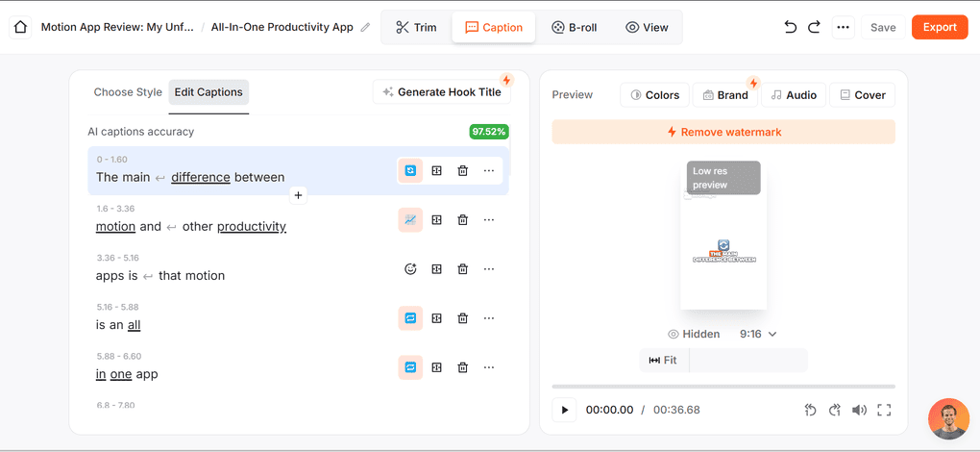Switch to the Caption tab
Screen dimensions: 980x452
(494, 28)
